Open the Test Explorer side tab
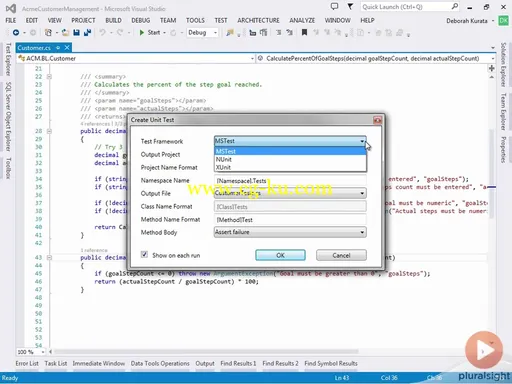The image size is (512, 384). tap(8, 59)
